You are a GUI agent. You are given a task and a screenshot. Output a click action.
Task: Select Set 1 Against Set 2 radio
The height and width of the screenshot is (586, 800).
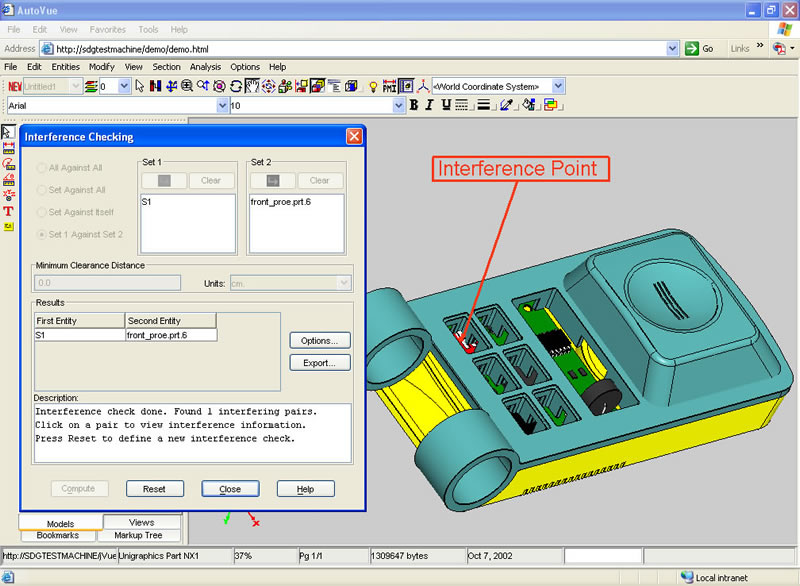[42, 234]
